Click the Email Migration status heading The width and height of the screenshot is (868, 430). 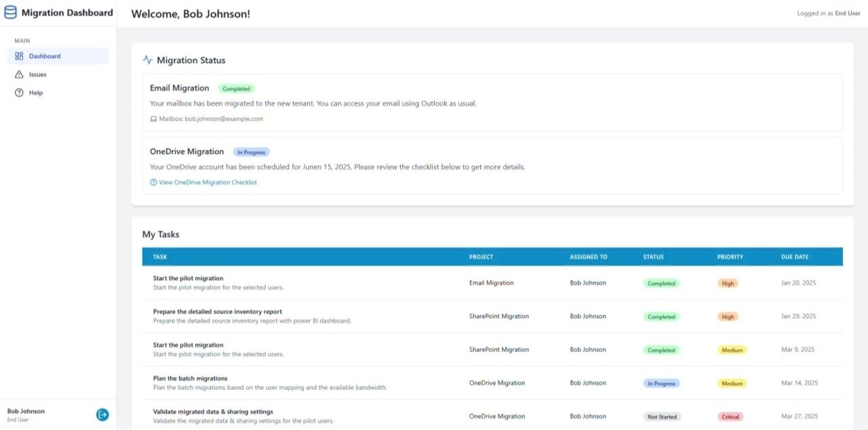[180, 88]
